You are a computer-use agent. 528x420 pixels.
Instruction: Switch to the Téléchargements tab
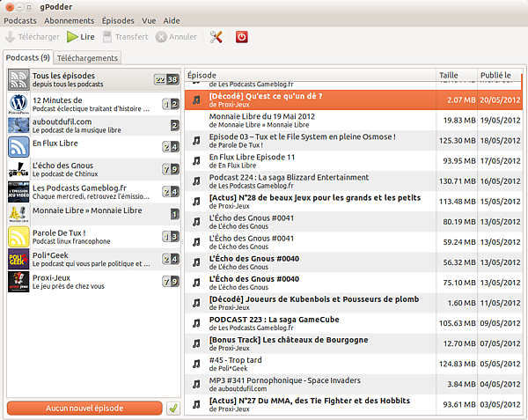click(x=91, y=58)
